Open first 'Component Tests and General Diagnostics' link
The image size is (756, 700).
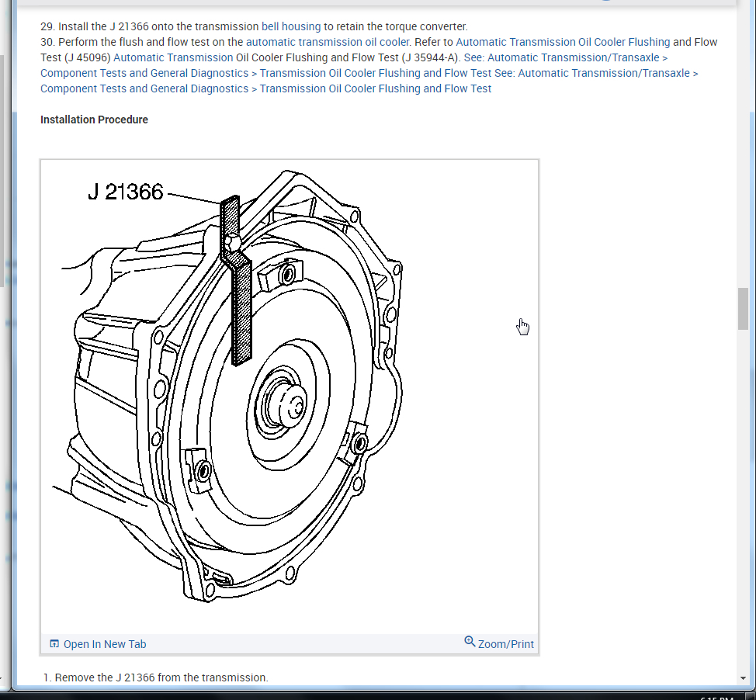[x=144, y=73]
